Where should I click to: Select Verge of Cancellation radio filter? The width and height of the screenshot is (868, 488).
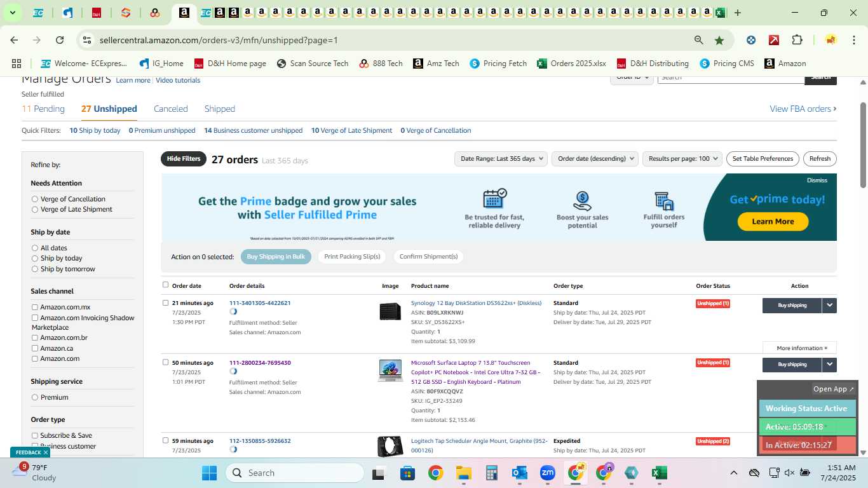click(35, 199)
